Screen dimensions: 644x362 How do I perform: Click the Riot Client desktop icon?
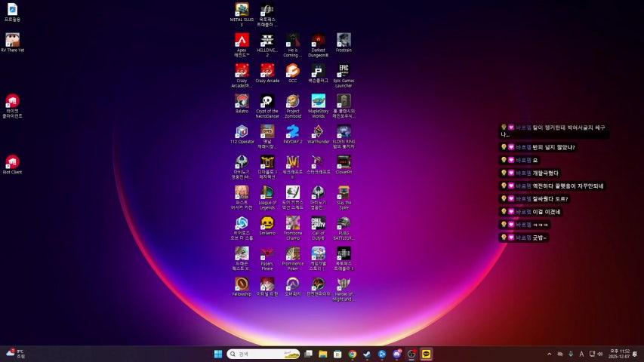pyautogui.click(x=12, y=161)
